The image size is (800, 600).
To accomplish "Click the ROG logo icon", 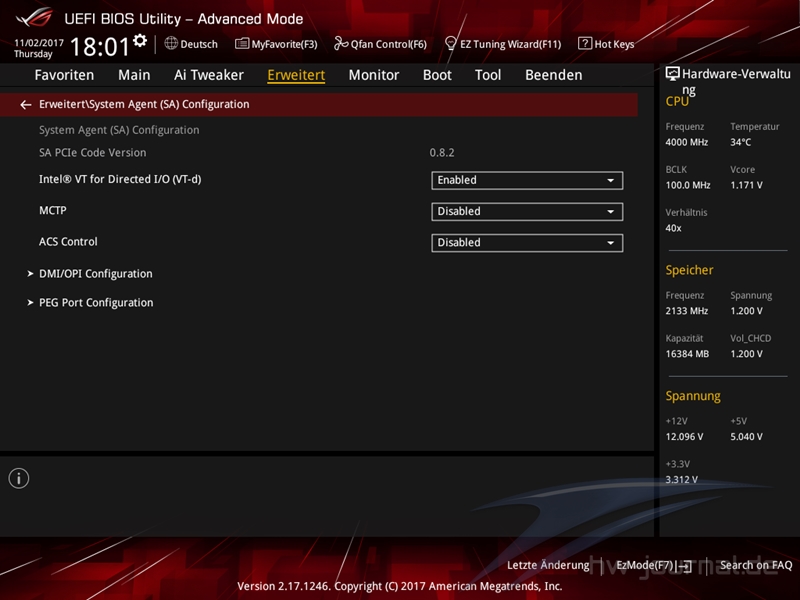I will click(34, 18).
